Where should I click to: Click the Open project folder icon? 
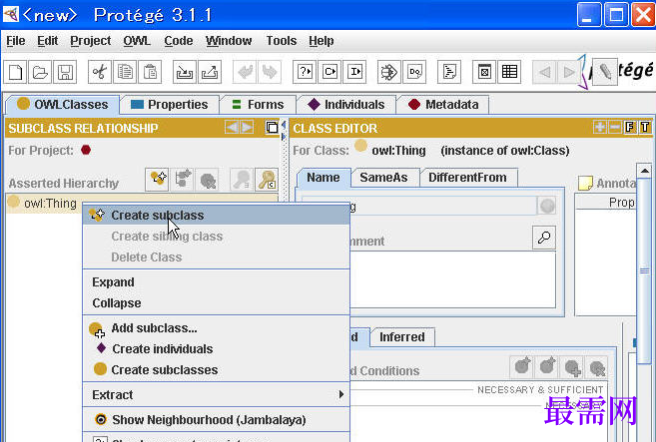click(40, 72)
